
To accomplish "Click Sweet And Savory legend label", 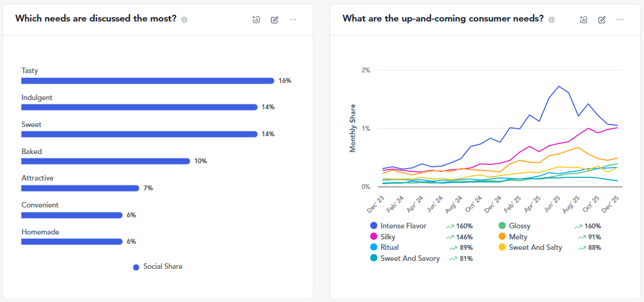I will click(x=409, y=258).
